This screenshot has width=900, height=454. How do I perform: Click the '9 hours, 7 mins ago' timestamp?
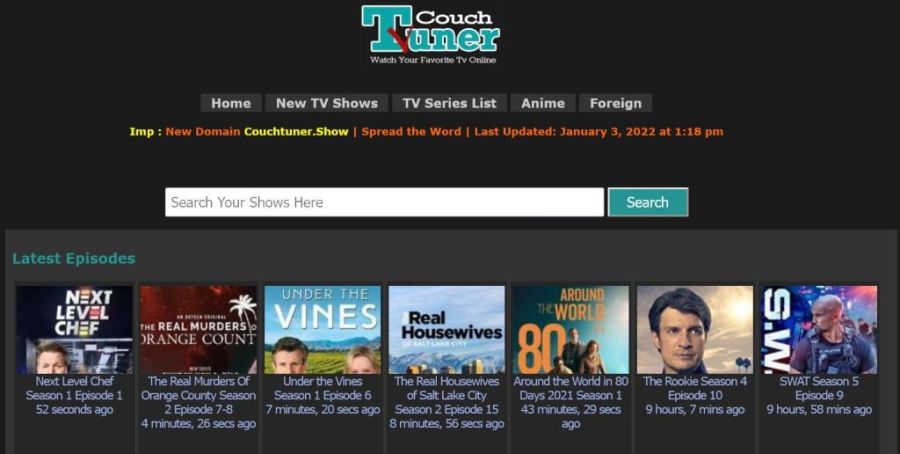pyautogui.click(x=695, y=409)
